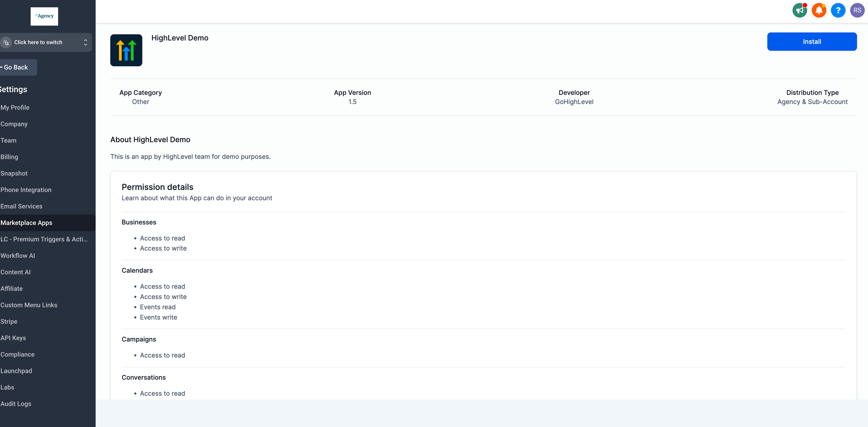Click the App Category label

tap(140, 93)
